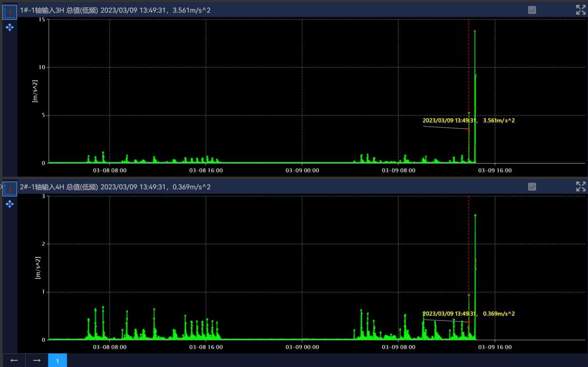Activate the pan arrows icon in the 1# chart
The height and width of the screenshot is (367, 588).
10,28
